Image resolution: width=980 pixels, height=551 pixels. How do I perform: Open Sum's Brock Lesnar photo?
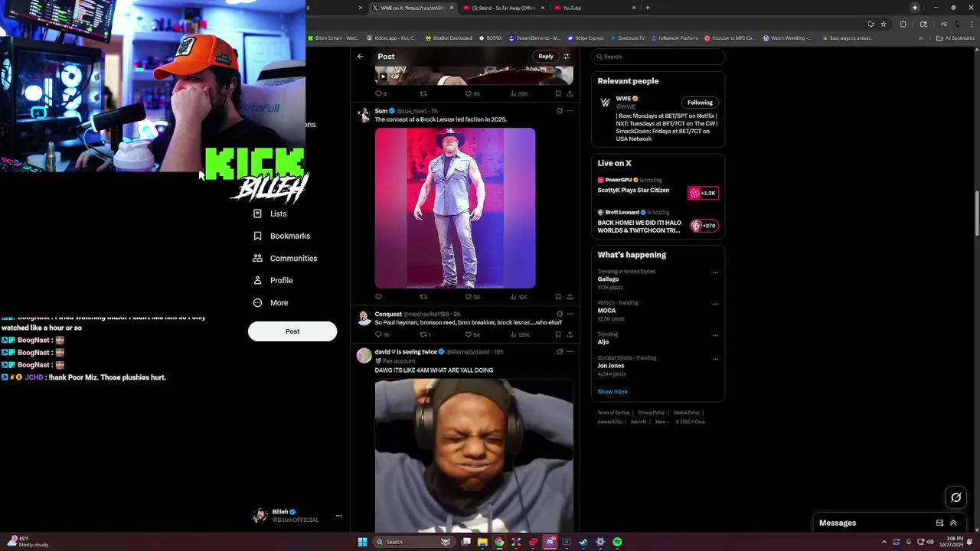point(455,208)
